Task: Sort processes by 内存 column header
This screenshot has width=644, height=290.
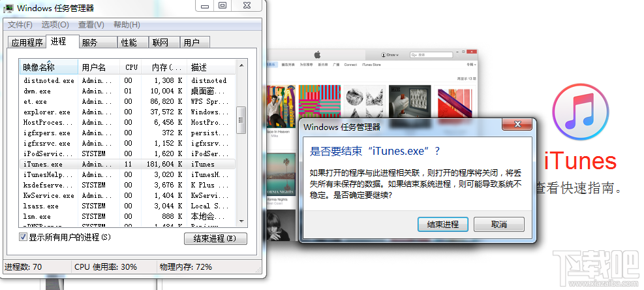Action: point(164,67)
